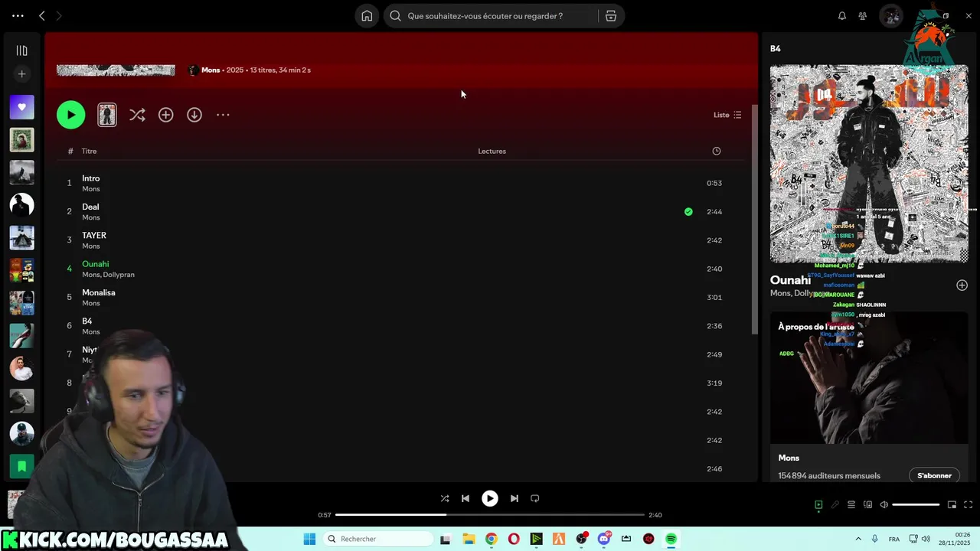Open the green bookmark Your Episodes item
Image resolution: width=980 pixels, height=551 pixels.
click(x=21, y=466)
